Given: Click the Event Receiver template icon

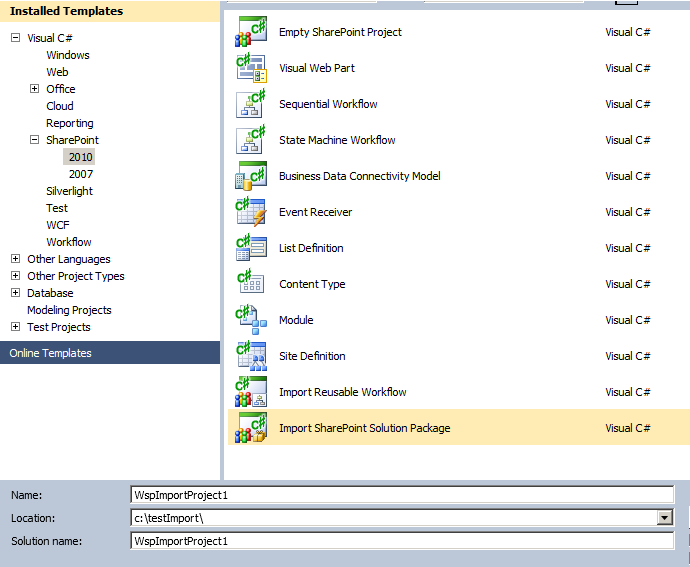Looking at the screenshot, I should point(250,212).
